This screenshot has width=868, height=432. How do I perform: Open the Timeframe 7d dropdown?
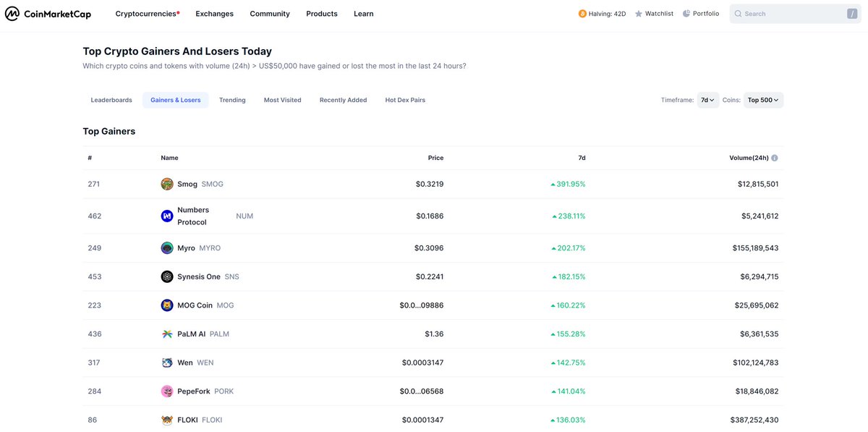click(x=707, y=100)
